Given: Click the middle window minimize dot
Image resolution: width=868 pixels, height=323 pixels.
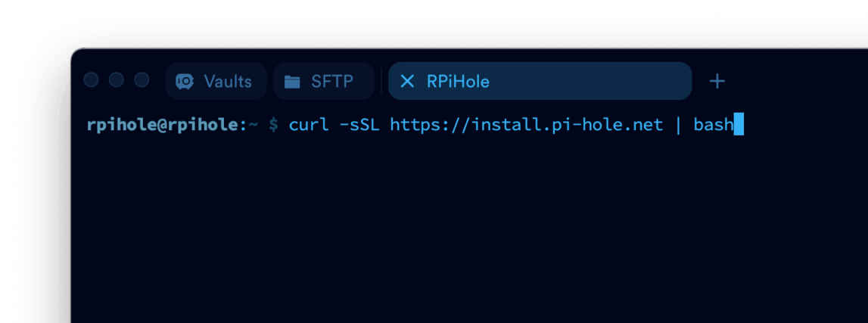Looking at the screenshot, I should [x=117, y=80].
